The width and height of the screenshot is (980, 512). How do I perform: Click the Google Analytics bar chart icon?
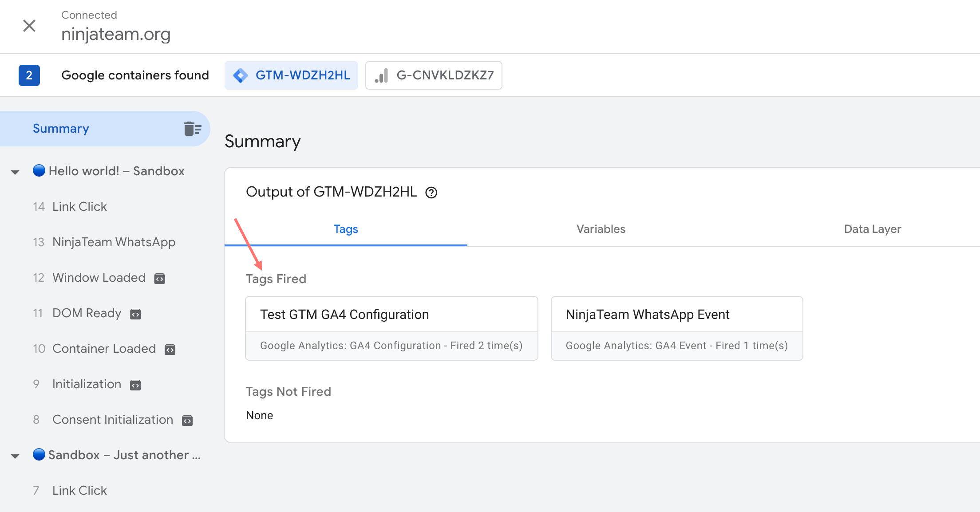coord(381,75)
